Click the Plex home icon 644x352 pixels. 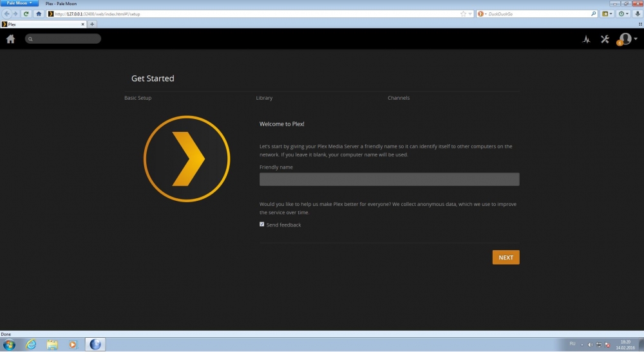pyautogui.click(x=10, y=39)
